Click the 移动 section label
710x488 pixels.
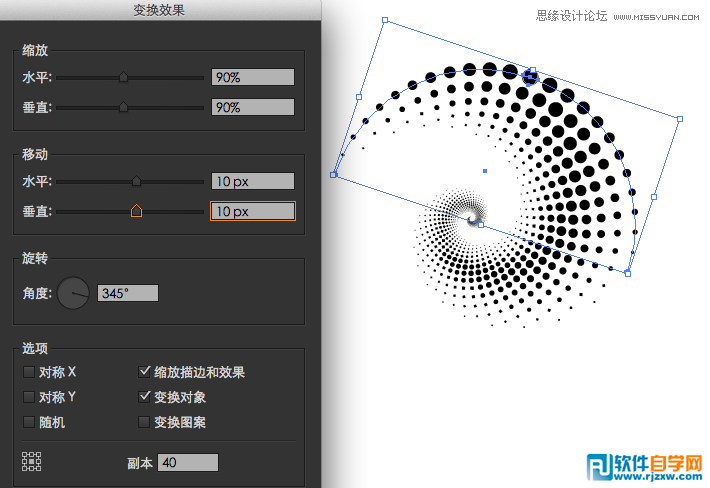pyautogui.click(x=35, y=154)
